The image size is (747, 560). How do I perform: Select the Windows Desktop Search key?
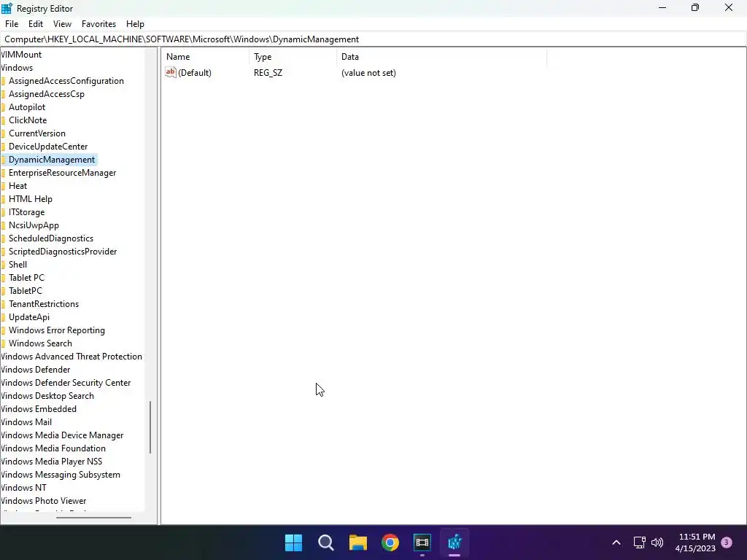pyautogui.click(x=47, y=395)
